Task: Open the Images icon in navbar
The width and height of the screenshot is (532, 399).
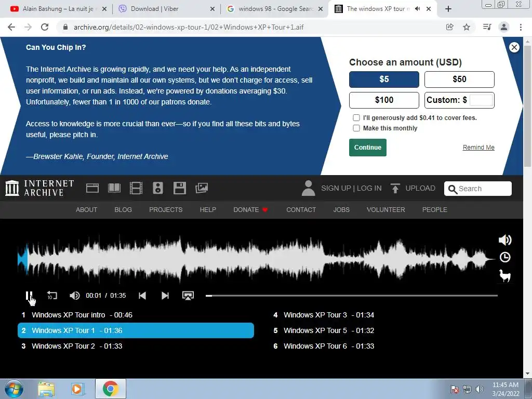Action: coord(202,188)
